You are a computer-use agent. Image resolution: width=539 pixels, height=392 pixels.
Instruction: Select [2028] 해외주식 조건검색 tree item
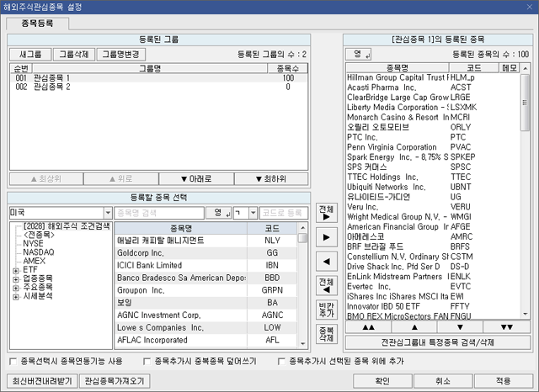[67, 226]
